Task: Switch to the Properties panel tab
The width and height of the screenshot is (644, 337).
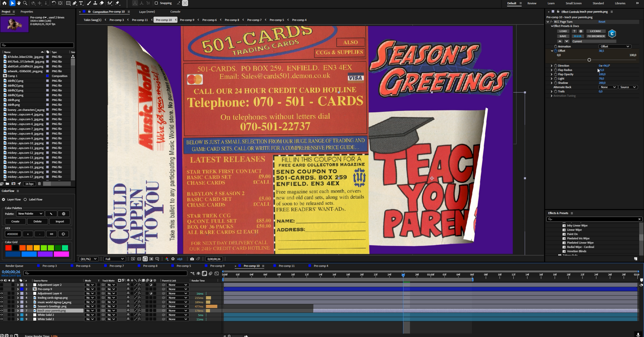Action: tap(27, 12)
